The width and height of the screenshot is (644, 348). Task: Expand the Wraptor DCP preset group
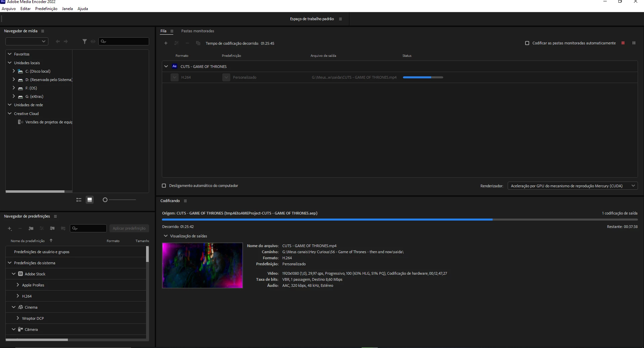18,318
